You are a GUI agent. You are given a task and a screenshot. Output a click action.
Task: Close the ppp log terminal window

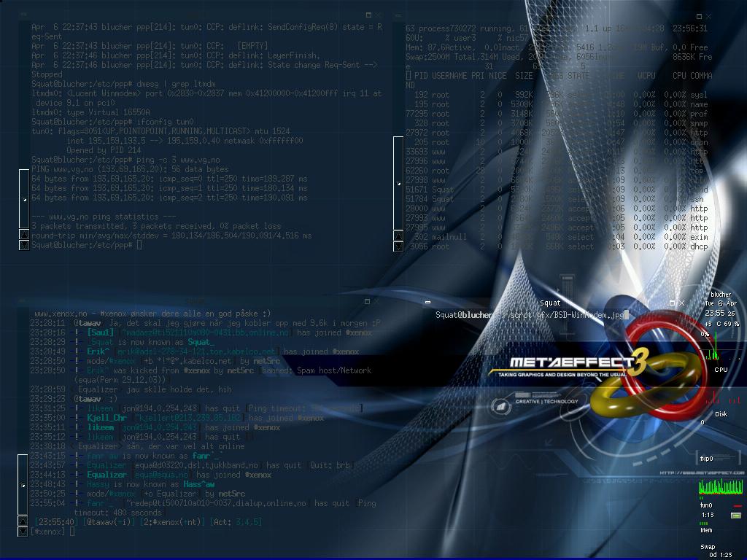[x=379, y=15]
